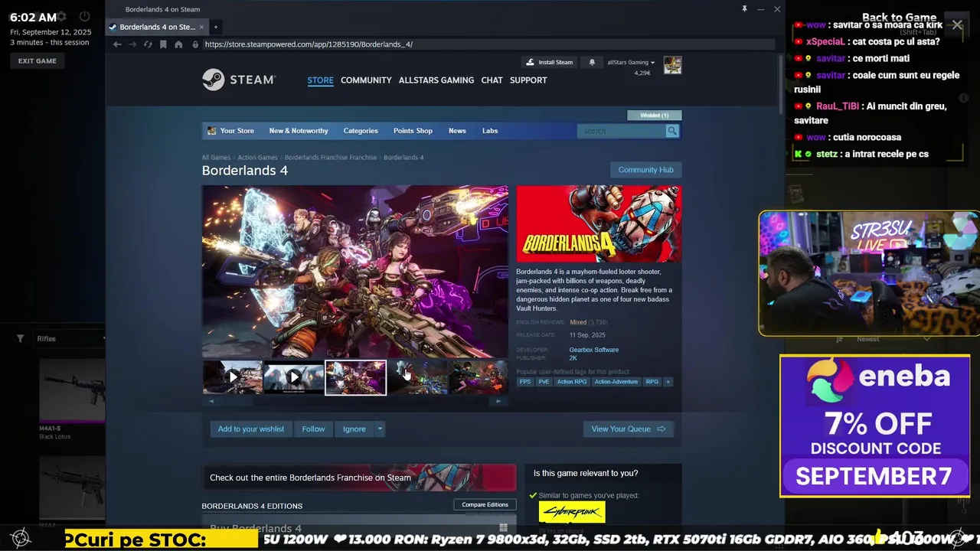Expand the allStars Gaming account dropdown
980x551 pixels.
coord(631,62)
